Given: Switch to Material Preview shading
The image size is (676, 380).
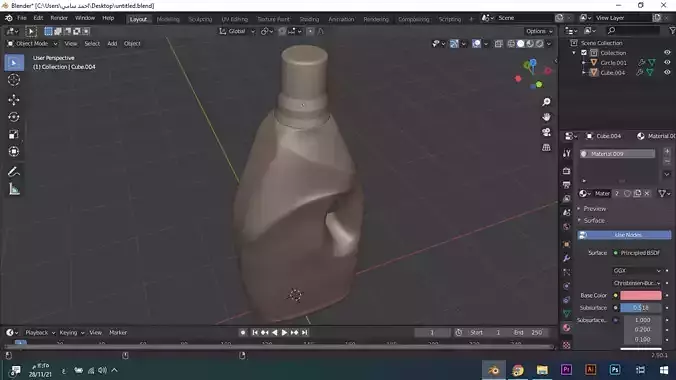Looking at the screenshot, I should coord(530,44).
